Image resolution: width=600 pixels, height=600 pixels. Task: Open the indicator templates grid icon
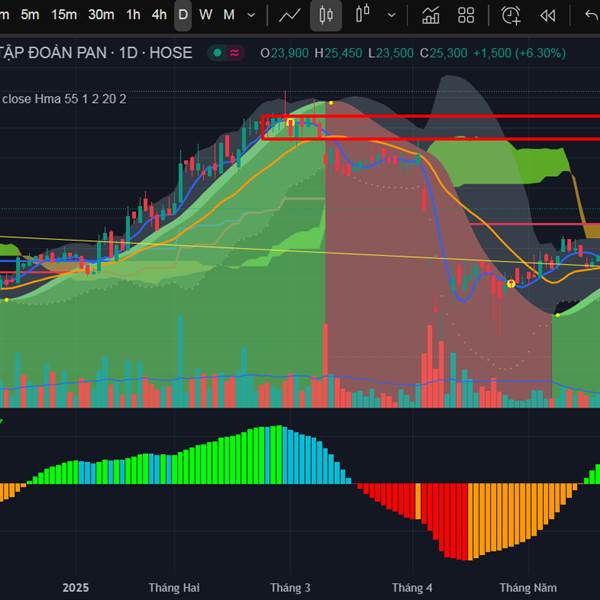[x=466, y=15]
